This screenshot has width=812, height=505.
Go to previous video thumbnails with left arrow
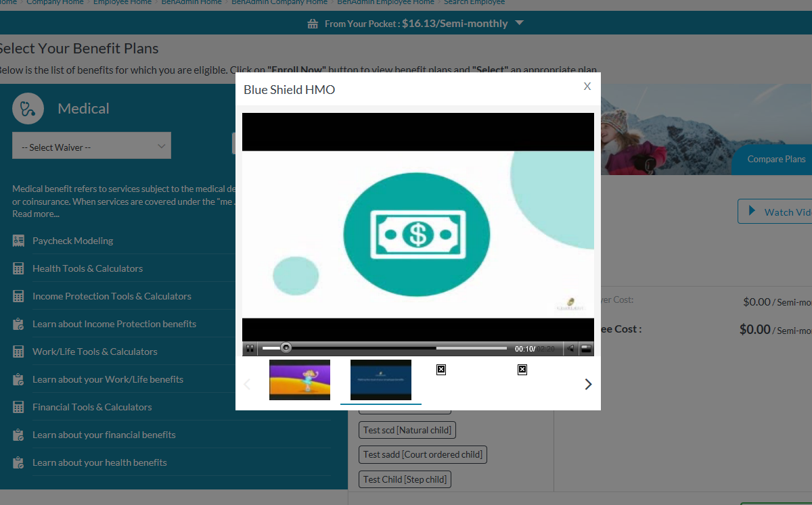click(x=247, y=384)
